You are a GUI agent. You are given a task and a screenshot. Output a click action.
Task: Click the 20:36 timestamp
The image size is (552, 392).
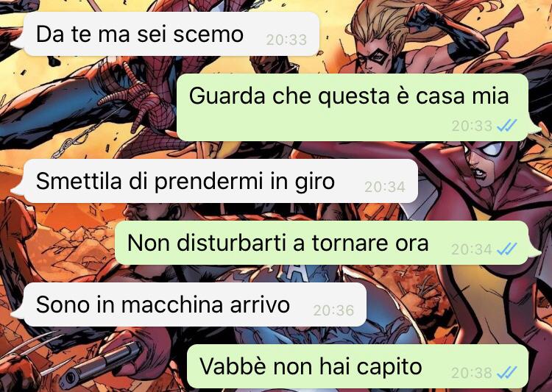(333, 310)
